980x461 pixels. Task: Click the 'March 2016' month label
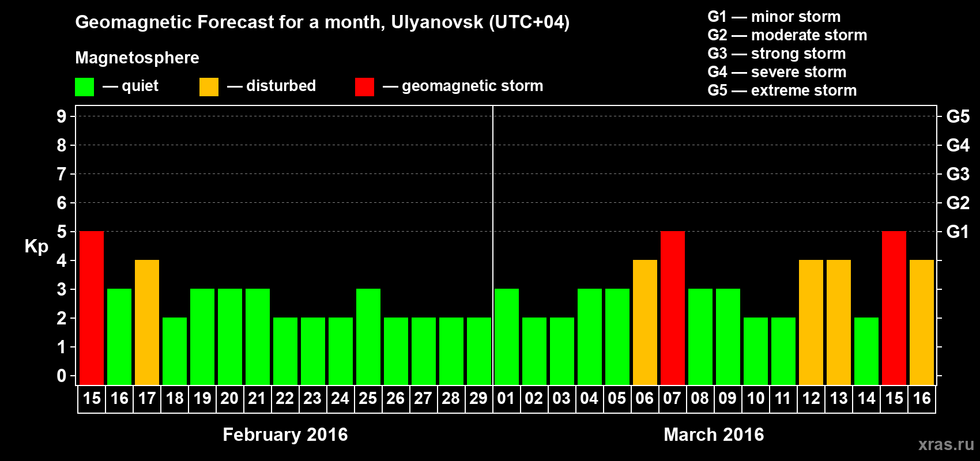click(x=714, y=434)
